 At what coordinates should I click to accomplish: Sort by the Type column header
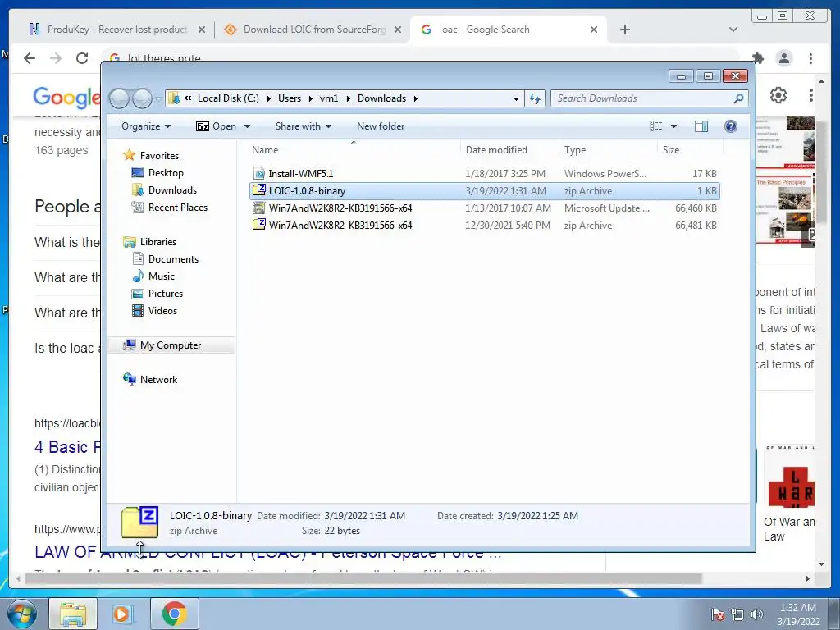click(x=608, y=150)
